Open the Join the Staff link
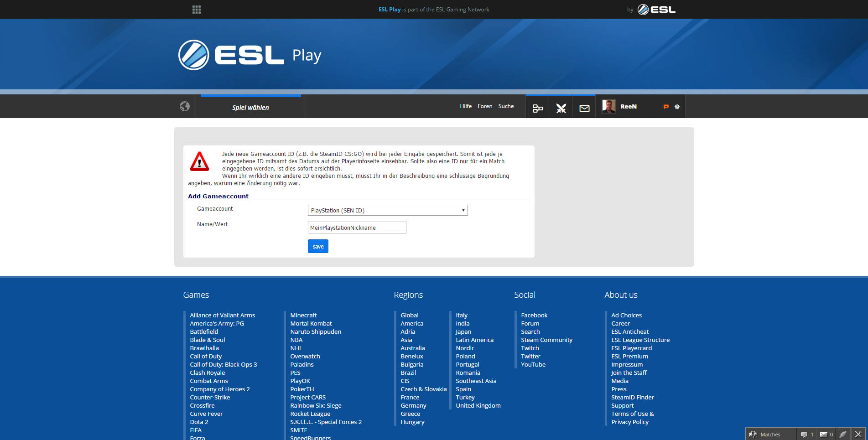This screenshot has width=868, height=440. [x=629, y=373]
